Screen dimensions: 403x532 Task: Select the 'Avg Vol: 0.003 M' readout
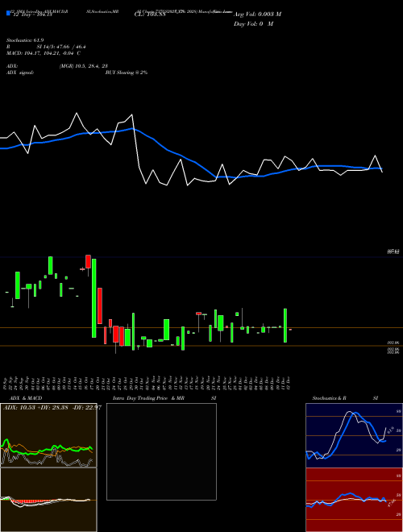(257, 15)
